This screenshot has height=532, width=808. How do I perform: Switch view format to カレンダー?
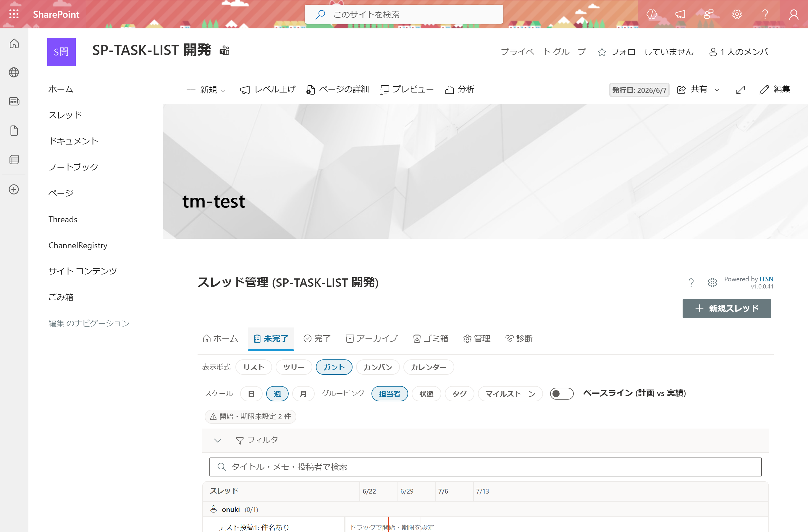[429, 367]
